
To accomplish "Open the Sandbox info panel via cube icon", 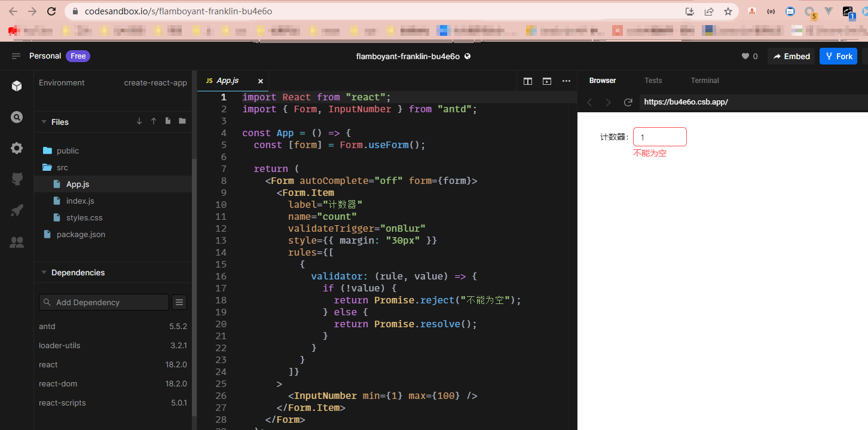I will (x=16, y=85).
